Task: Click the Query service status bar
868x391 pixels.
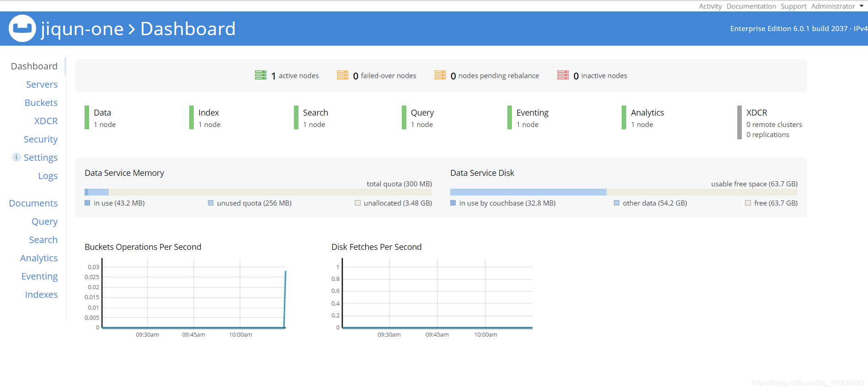Action: 404,117
